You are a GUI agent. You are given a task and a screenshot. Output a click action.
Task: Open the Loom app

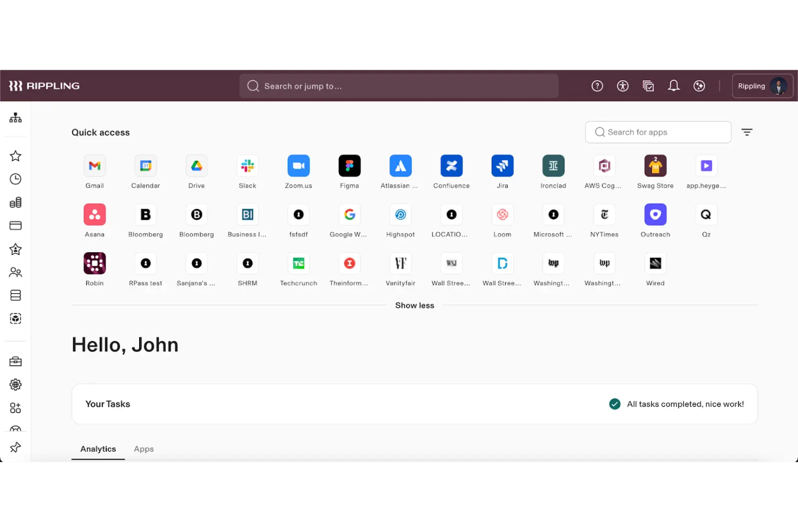503,215
